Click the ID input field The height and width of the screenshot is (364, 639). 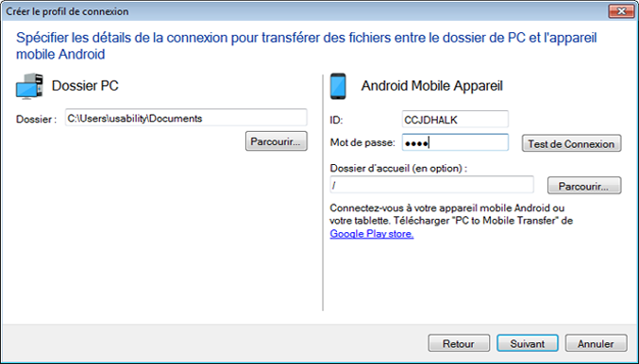pos(455,120)
